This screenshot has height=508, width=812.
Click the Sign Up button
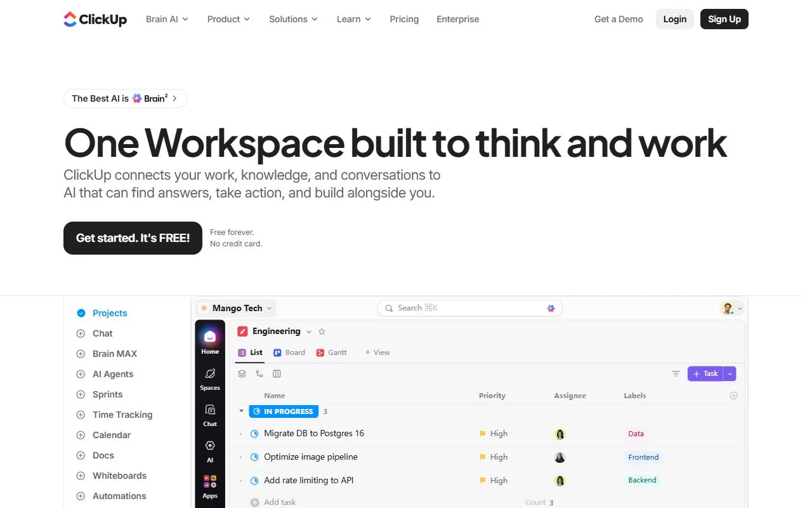point(724,19)
